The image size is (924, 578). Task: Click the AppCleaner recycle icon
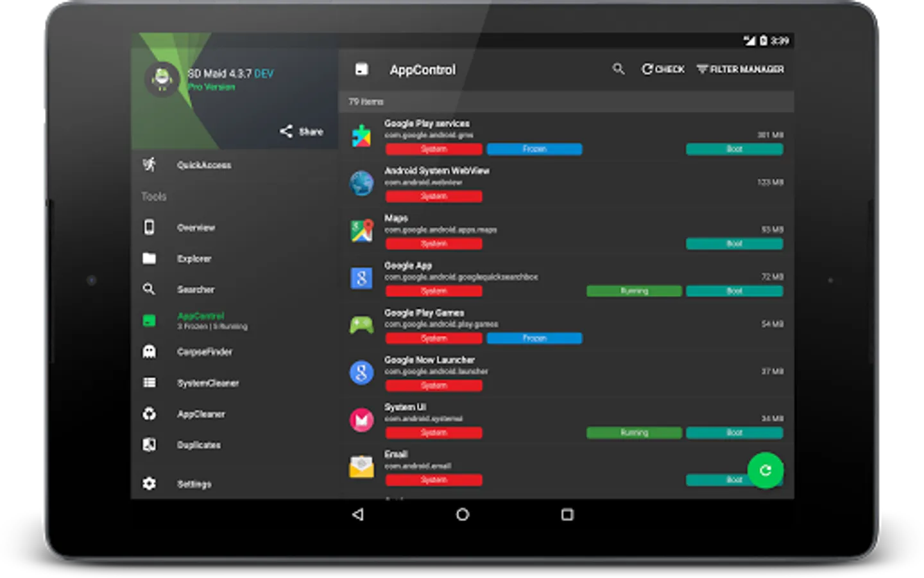coord(149,414)
